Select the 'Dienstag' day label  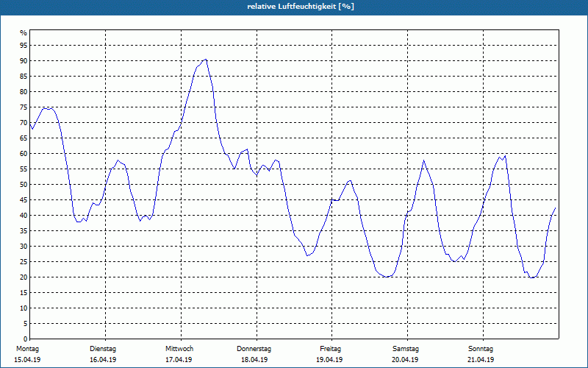pyautogui.click(x=103, y=349)
